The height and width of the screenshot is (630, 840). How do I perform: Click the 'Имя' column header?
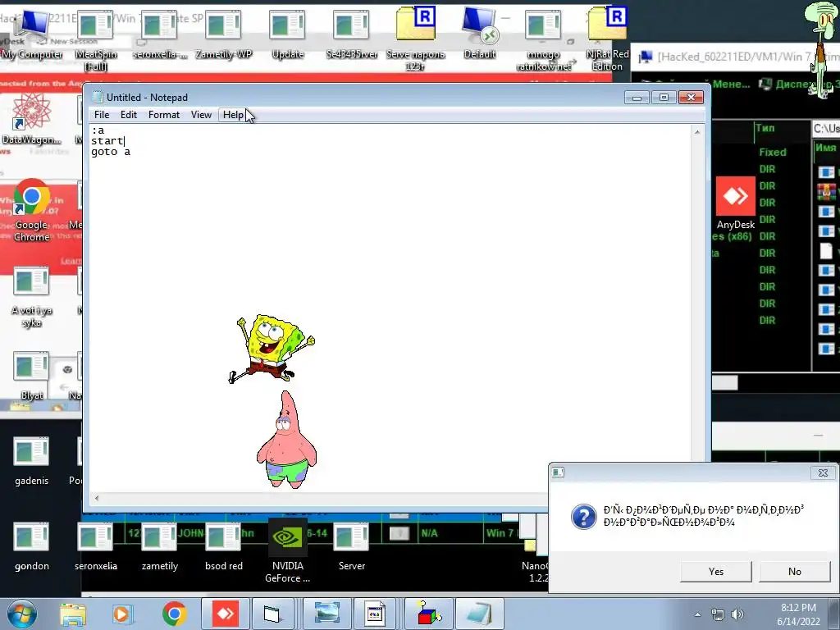(825, 148)
